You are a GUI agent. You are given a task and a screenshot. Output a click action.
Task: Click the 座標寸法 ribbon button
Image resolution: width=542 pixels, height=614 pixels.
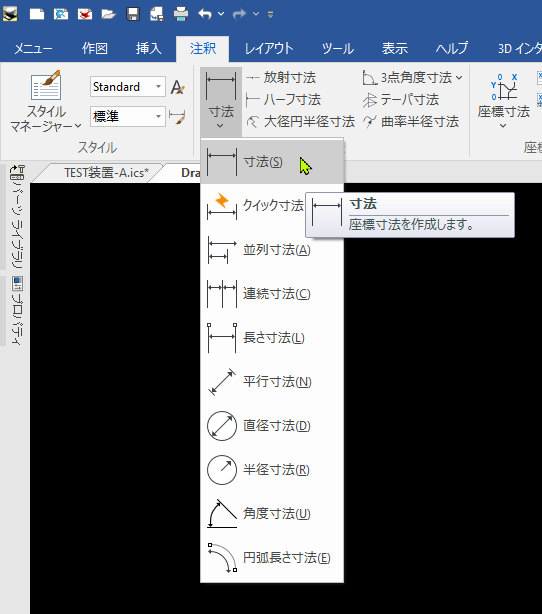click(504, 101)
